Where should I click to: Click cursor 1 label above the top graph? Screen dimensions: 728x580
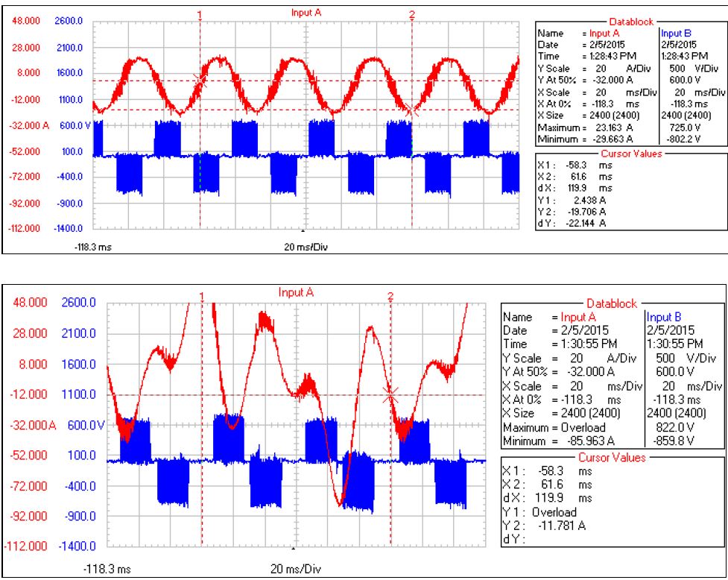(200, 14)
